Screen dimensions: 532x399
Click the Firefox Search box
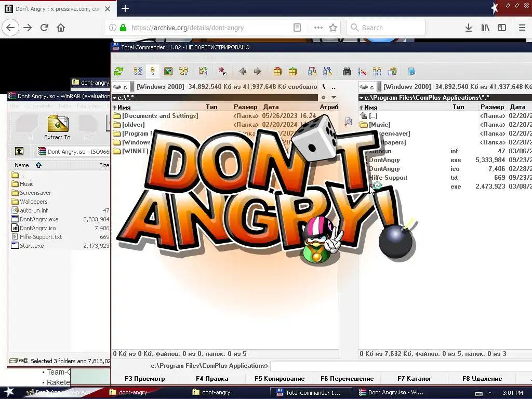tap(386, 28)
